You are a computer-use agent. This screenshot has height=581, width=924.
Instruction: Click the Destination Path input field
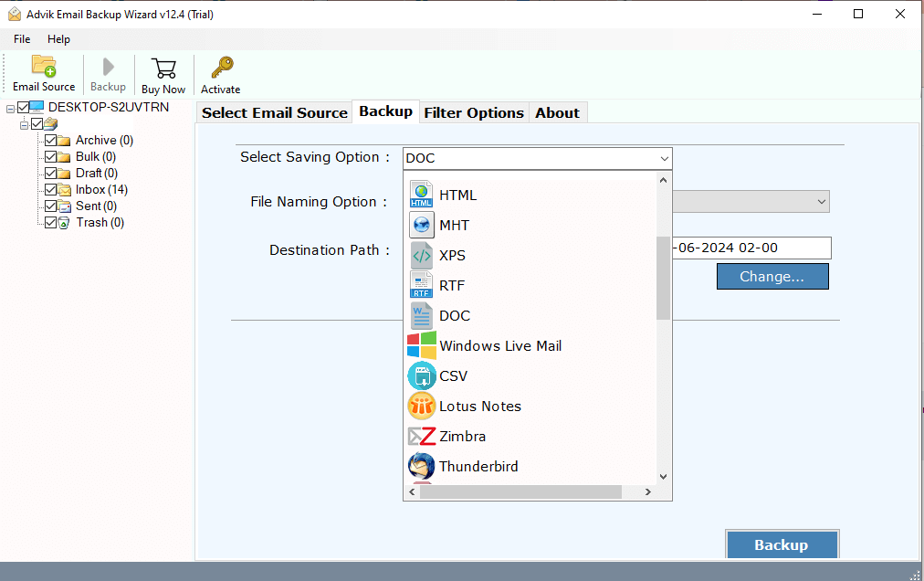tap(752, 248)
